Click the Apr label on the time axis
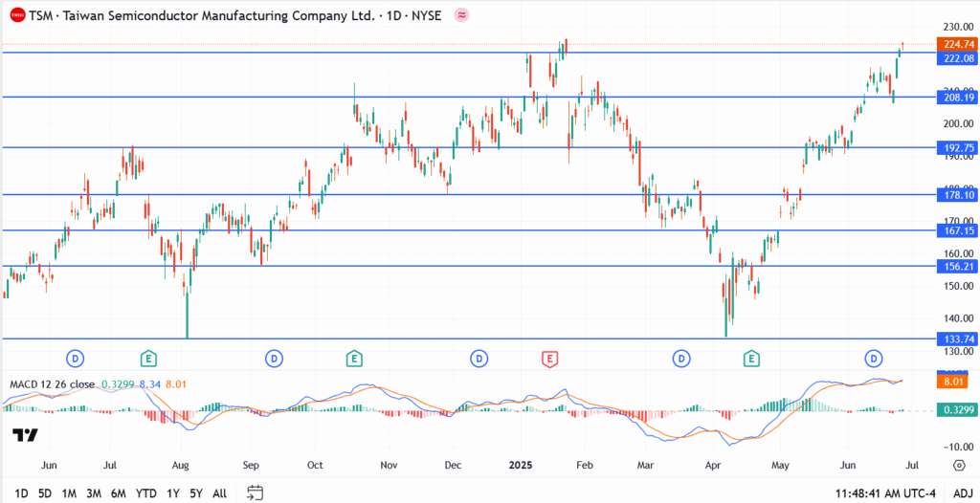 click(712, 466)
